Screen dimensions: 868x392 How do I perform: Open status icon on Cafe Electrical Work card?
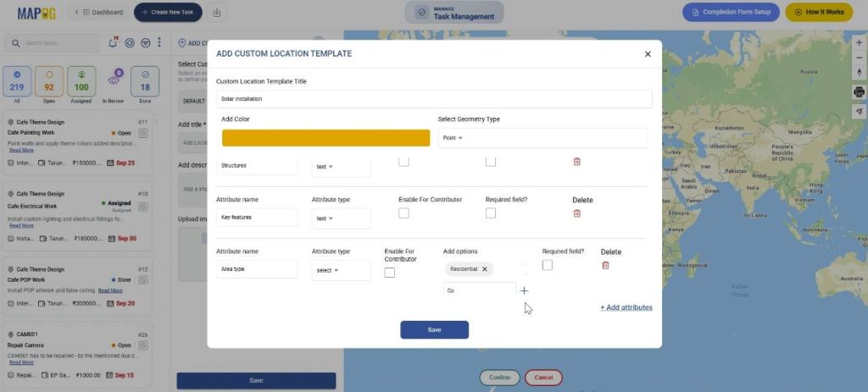coord(142,207)
